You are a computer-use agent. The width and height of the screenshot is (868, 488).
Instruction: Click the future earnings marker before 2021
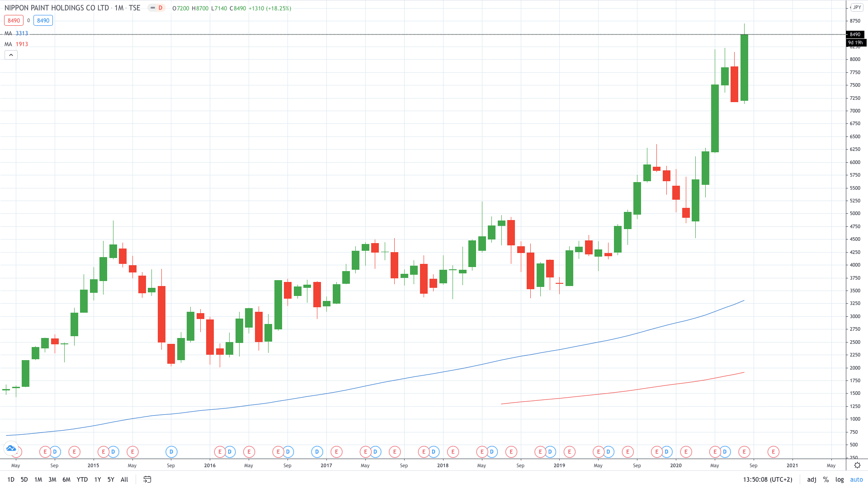click(x=773, y=451)
